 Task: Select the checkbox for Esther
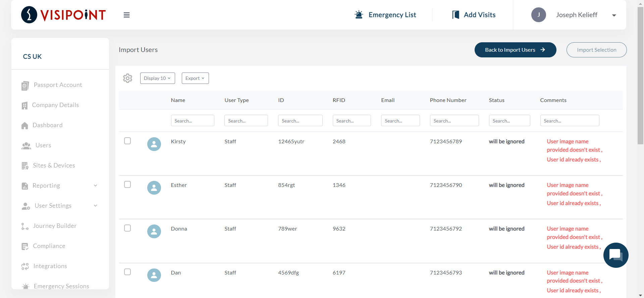[x=127, y=184]
